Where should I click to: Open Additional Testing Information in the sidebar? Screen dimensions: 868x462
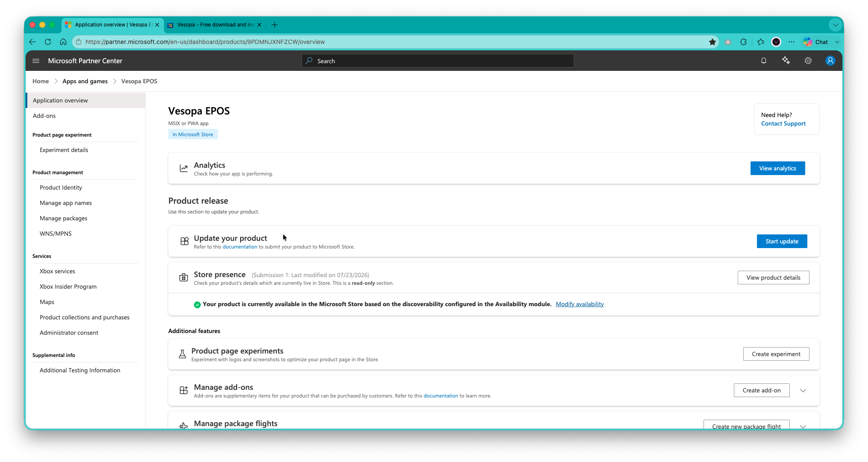(80, 370)
